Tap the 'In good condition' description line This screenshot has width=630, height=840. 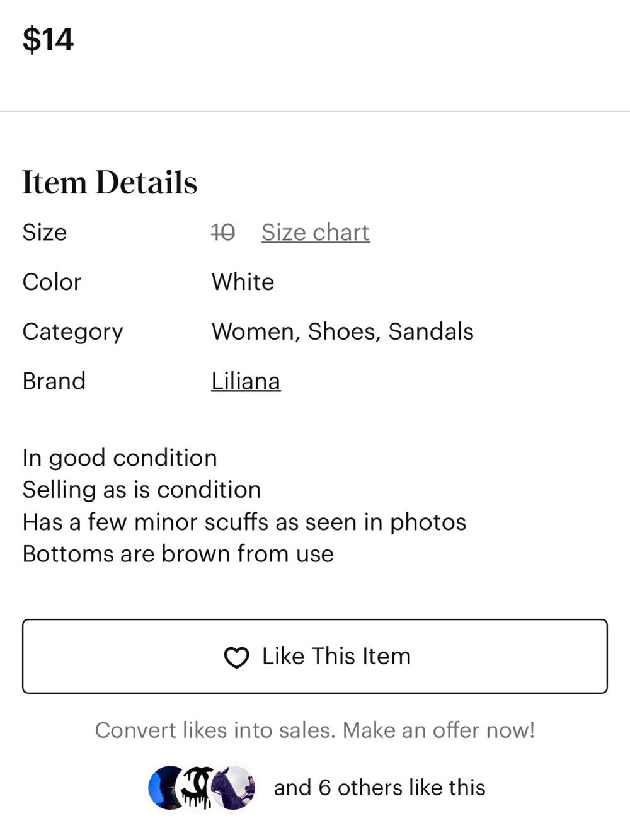[x=120, y=458]
